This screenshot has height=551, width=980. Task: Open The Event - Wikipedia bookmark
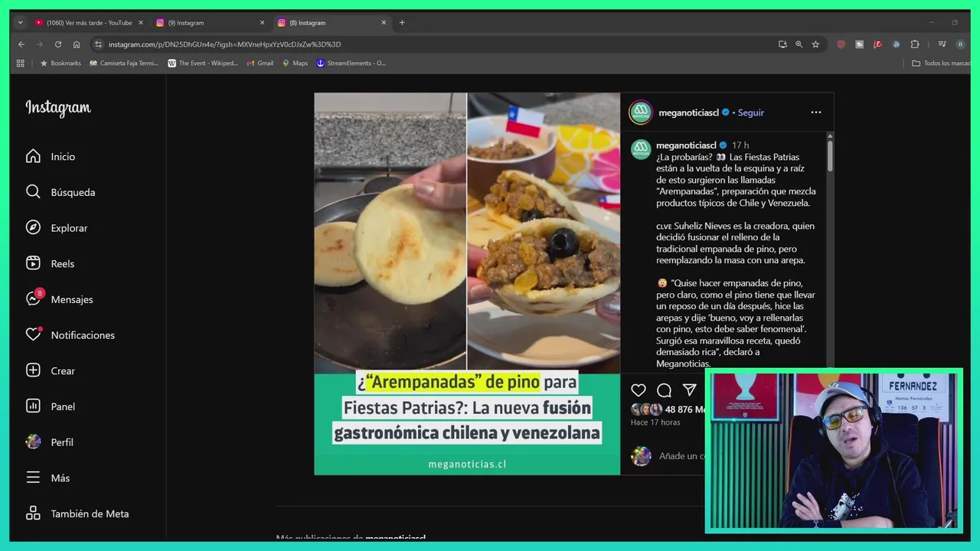click(x=203, y=64)
